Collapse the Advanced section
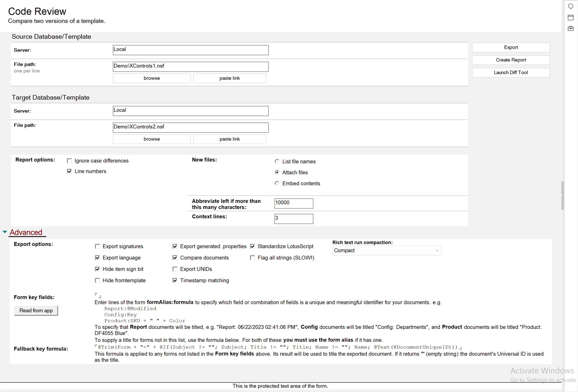Image resolution: width=578 pixels, height=392 pixels. click(x=5, y=232)
